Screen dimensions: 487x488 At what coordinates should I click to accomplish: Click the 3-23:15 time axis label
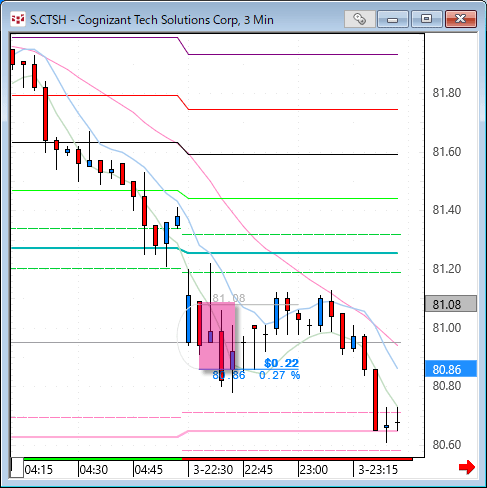pos(378,470)
